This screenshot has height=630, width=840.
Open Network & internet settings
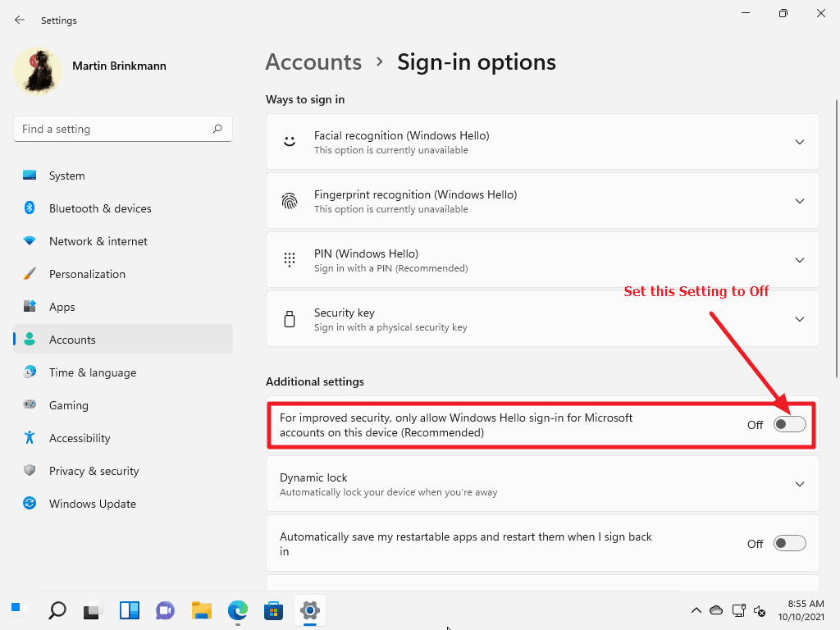[98, 241]
